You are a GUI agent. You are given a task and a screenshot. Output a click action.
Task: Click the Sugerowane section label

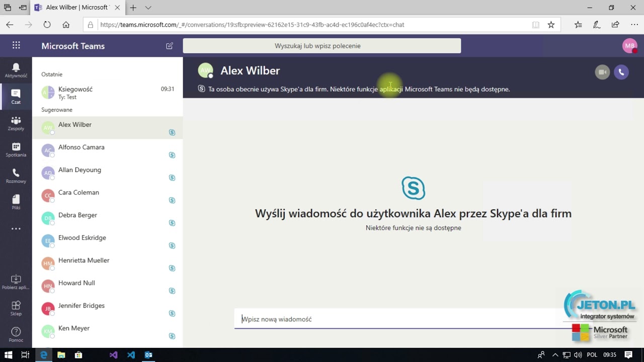[57, 110]
